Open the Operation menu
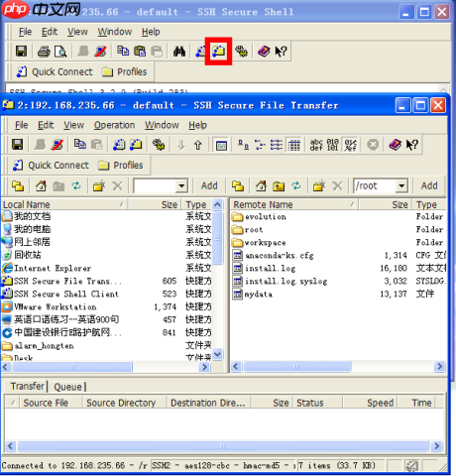This screenshot has height=476, width=456. pos(114,125)
